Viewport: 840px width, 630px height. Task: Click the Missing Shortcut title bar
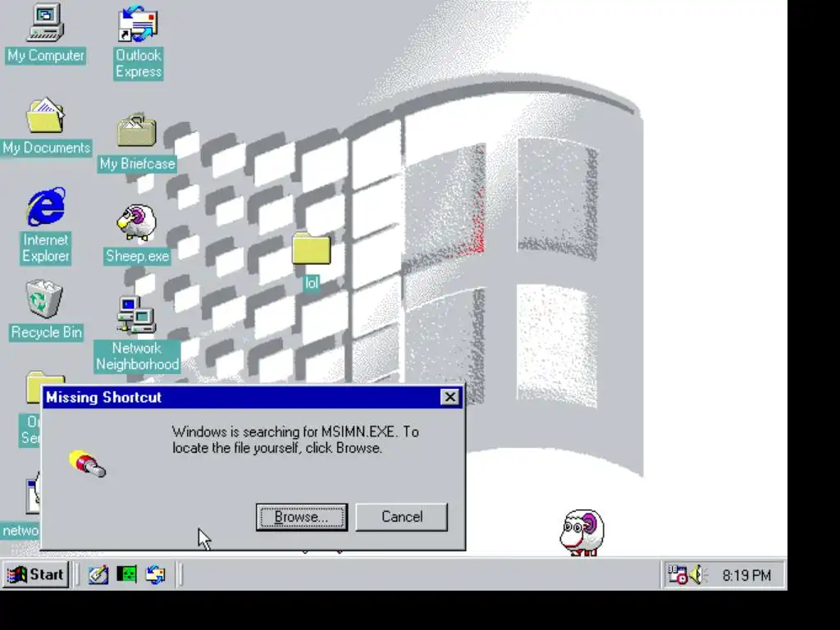(253, 397)
